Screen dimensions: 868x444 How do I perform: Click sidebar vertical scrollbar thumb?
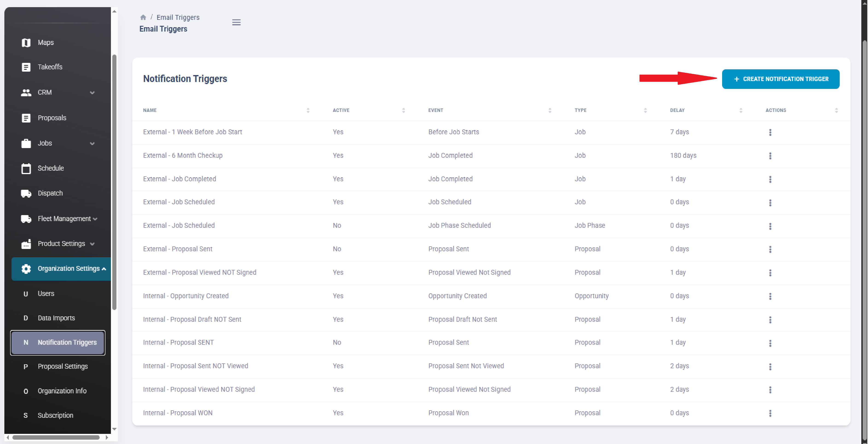pos(114,182)
